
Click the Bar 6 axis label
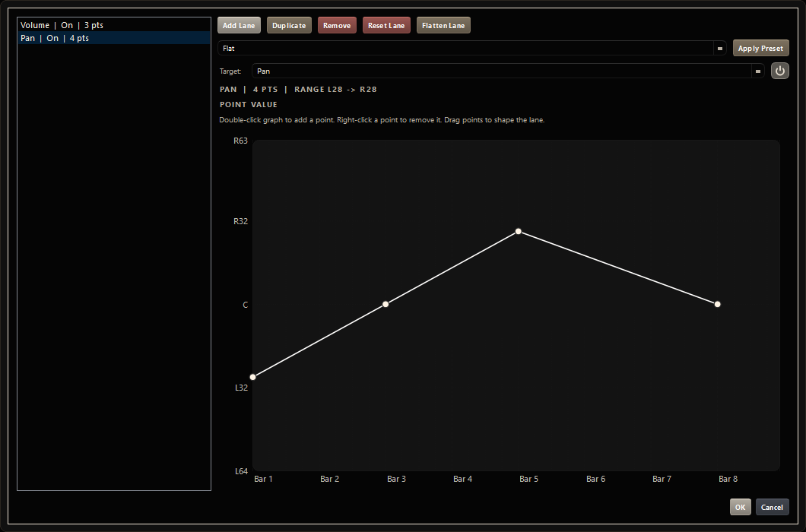[x=596, y=479]
